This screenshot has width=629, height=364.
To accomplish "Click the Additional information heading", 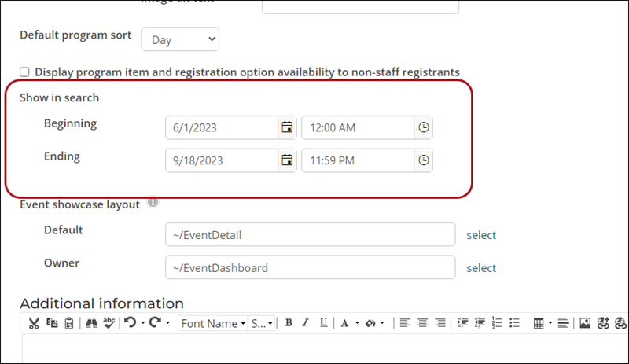I will [102, 303].
